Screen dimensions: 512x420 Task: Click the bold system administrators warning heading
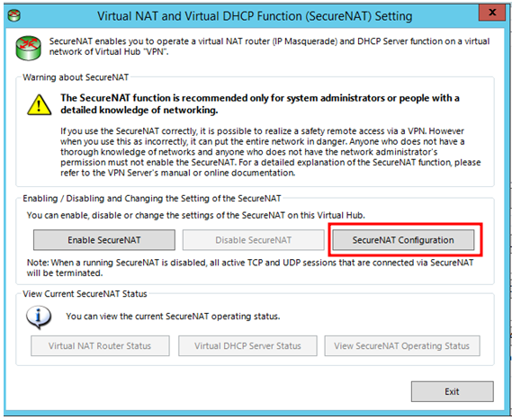[260, 104]
